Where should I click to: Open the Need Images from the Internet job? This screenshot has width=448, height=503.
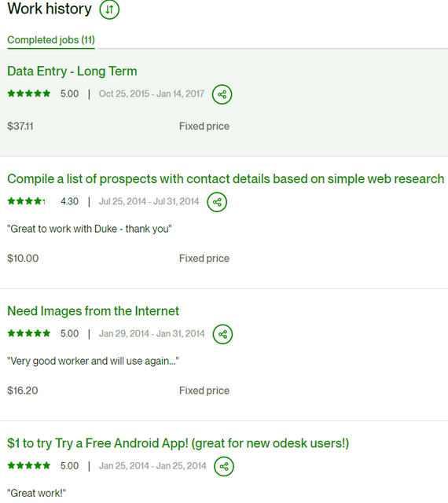pos(93,311)
